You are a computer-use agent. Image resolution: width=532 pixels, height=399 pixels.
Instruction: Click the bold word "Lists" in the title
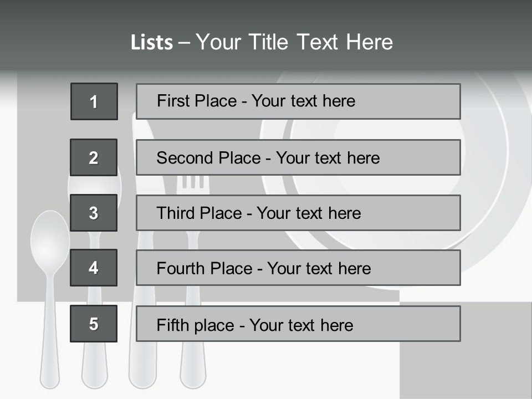pyautogui.click(x=151, y=43)
